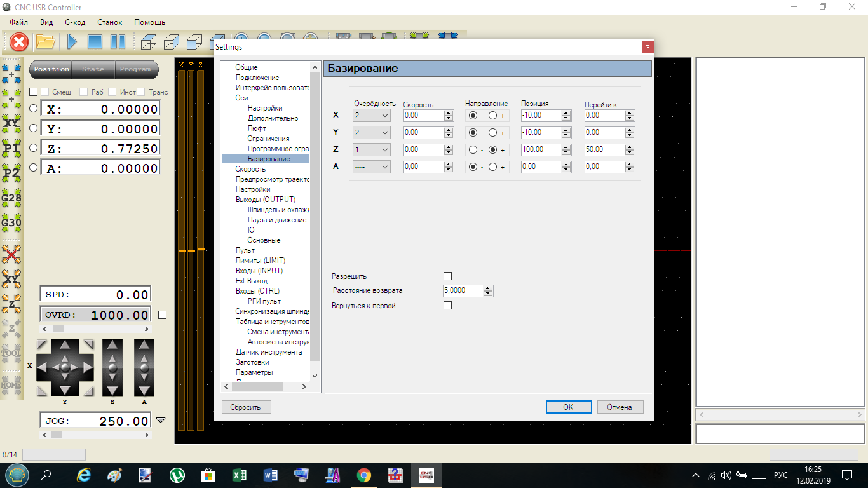Click the red emergency stop icon
Screen dimensions: 868x488
pos(20,42)
